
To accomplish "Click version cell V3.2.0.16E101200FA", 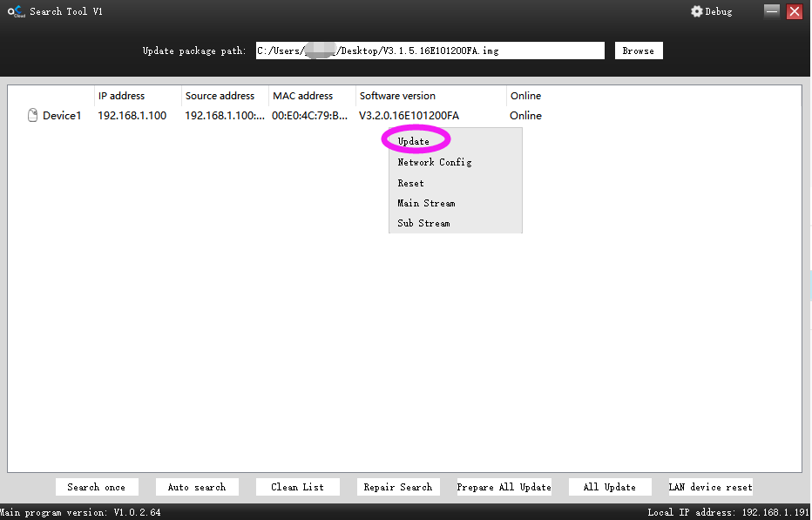I will tap(409, 116).
